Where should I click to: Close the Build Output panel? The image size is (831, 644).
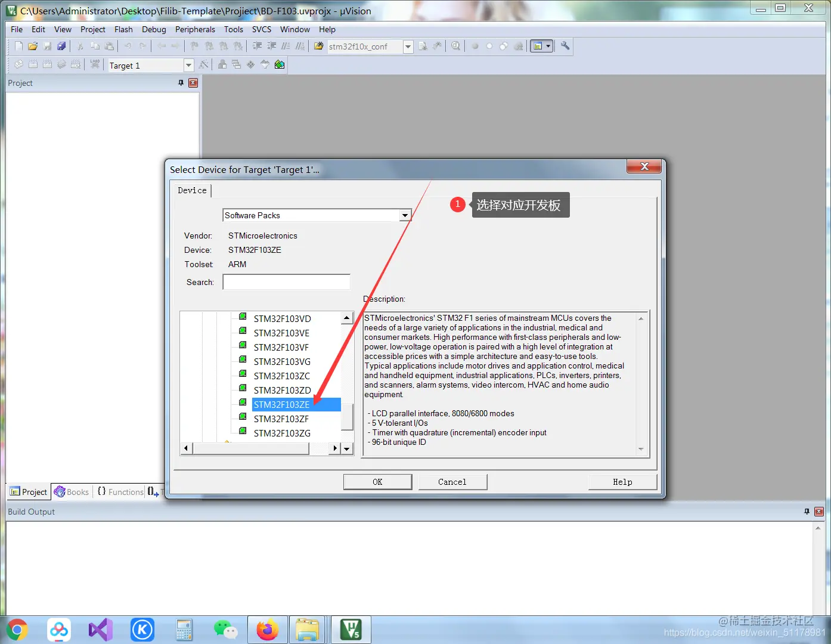(819, 512)
